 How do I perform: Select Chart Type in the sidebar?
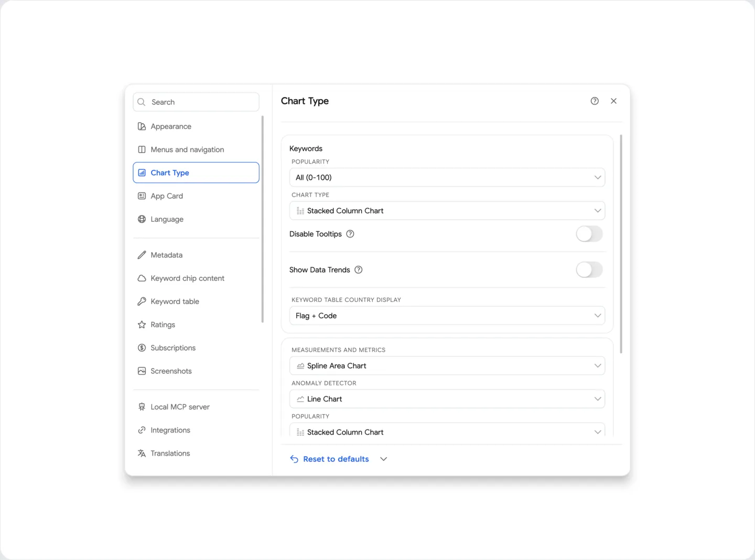pos(196,173)
